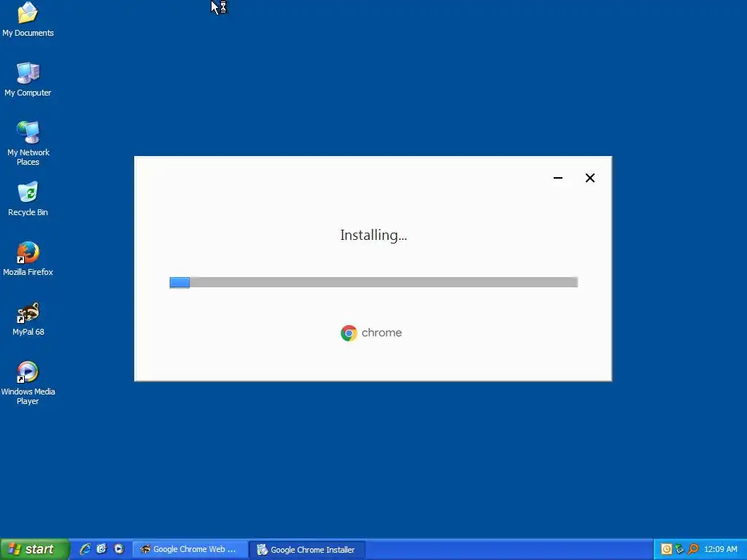The width and height of the screenshot is (747, 560).
Task: Click the Chrome logo in installer
Action: click(349, 332)
